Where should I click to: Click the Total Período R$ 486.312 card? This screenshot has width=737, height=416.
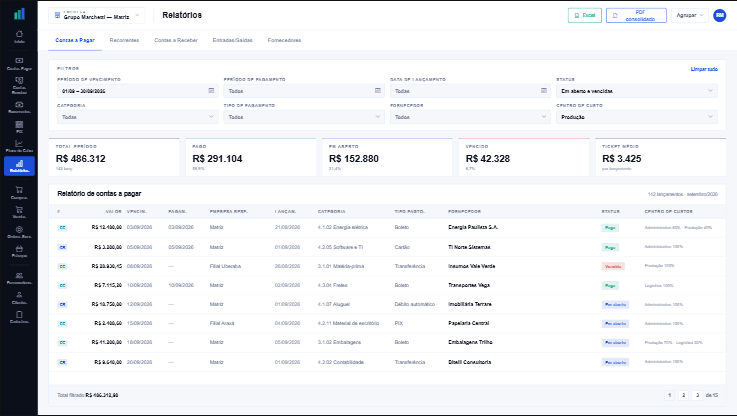tap(114, 157)
